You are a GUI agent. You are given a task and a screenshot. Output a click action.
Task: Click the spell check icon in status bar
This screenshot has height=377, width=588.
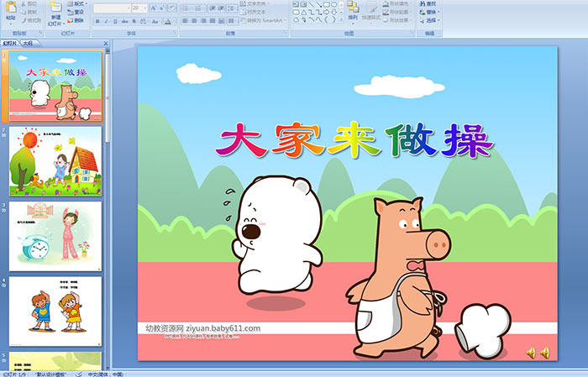point(79,374)
